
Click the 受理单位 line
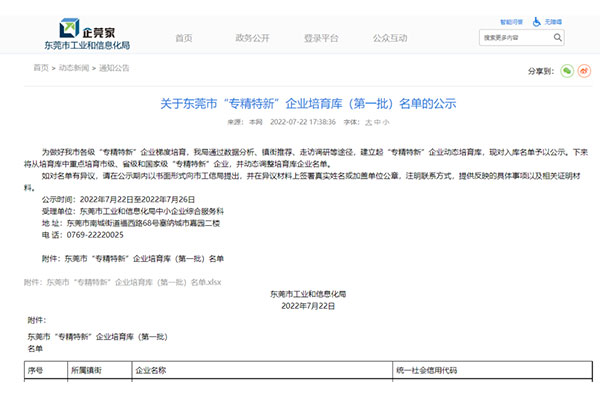133,211
